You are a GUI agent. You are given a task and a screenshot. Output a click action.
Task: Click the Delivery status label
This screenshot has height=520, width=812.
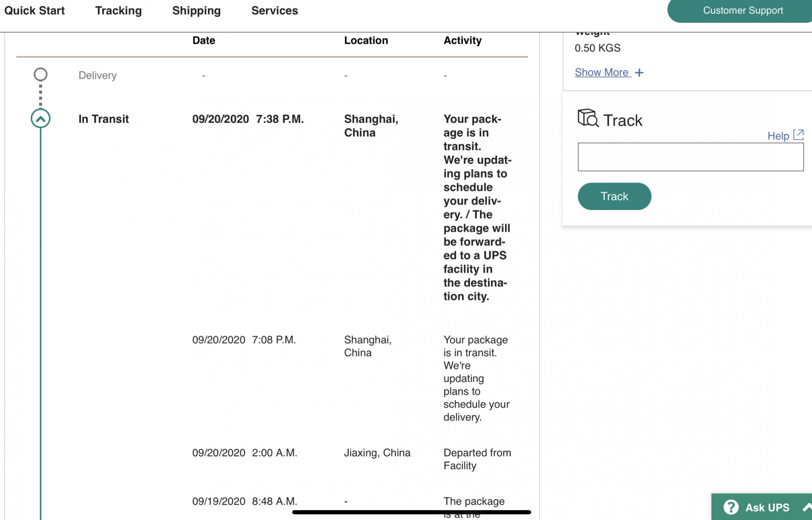coord(97,75)
